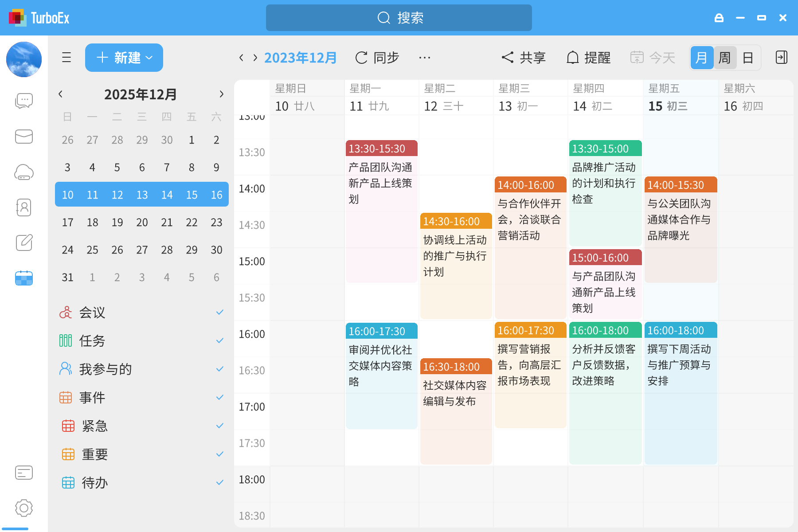Screen dimensions: 798x532
Task: Open the 共享 share option
Action: tap(524, 58)
